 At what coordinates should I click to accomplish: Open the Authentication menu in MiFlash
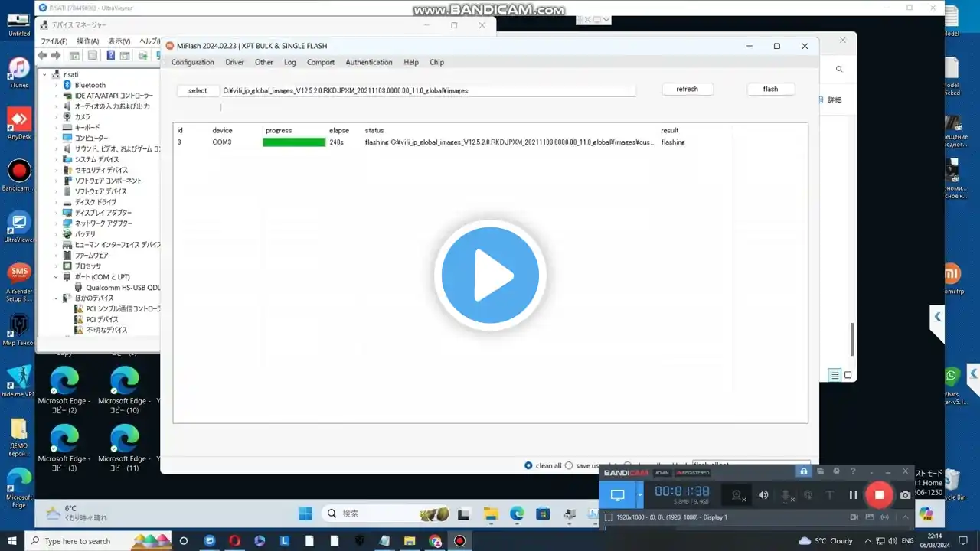coord(369,62)
